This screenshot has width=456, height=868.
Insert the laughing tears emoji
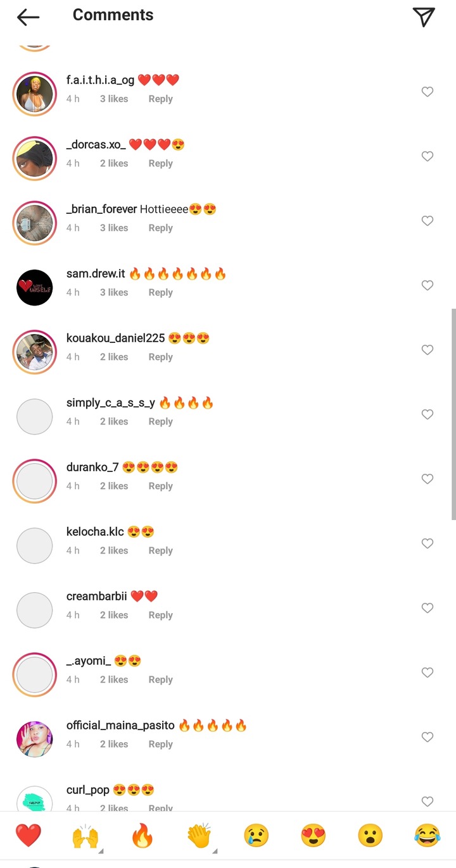(427, 835)
